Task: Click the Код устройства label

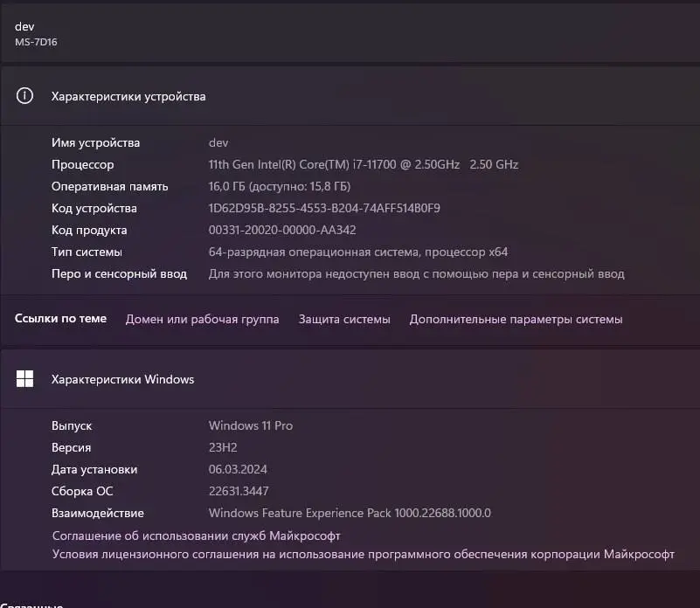Action: click(94, 208)
